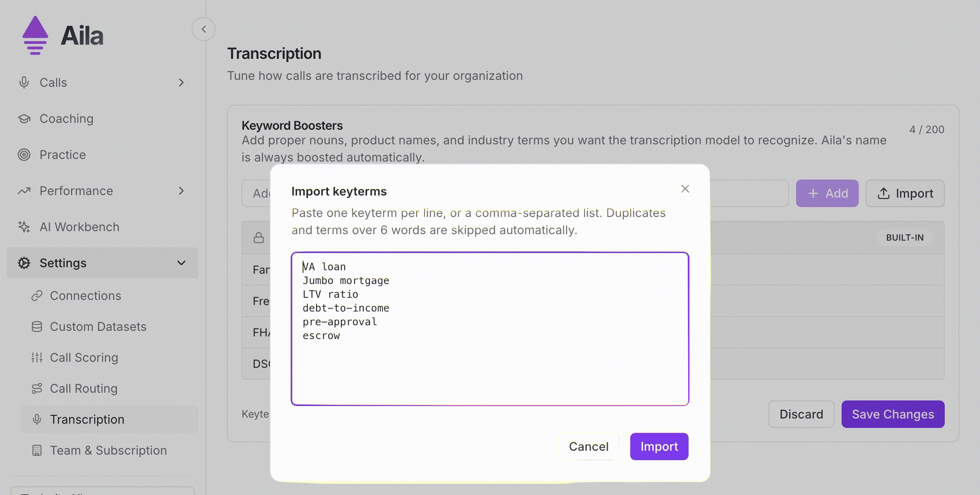This screenshot has width=980, height=495.
Task: Open the Performance menu item
Action: point(102,191)
